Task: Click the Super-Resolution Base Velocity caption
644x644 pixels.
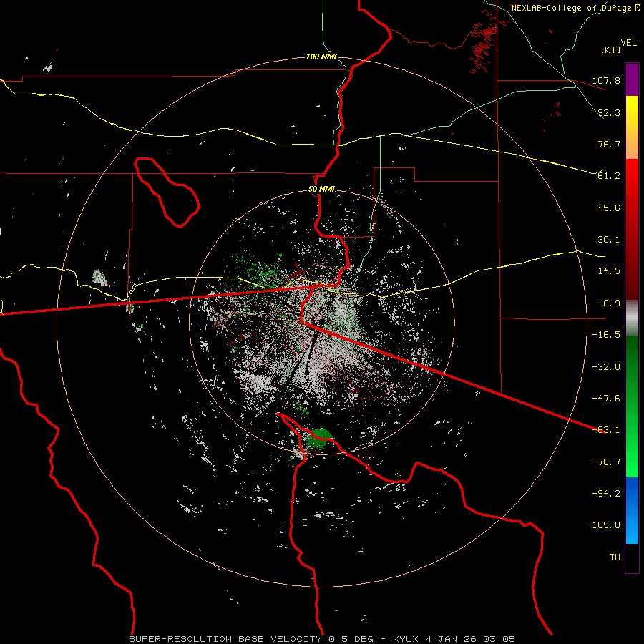Action: click(x=322, y=639)
